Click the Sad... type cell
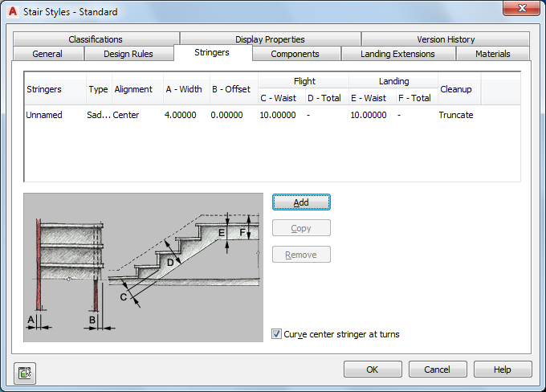Screen dimensions: 546x392 pos(99,115)
